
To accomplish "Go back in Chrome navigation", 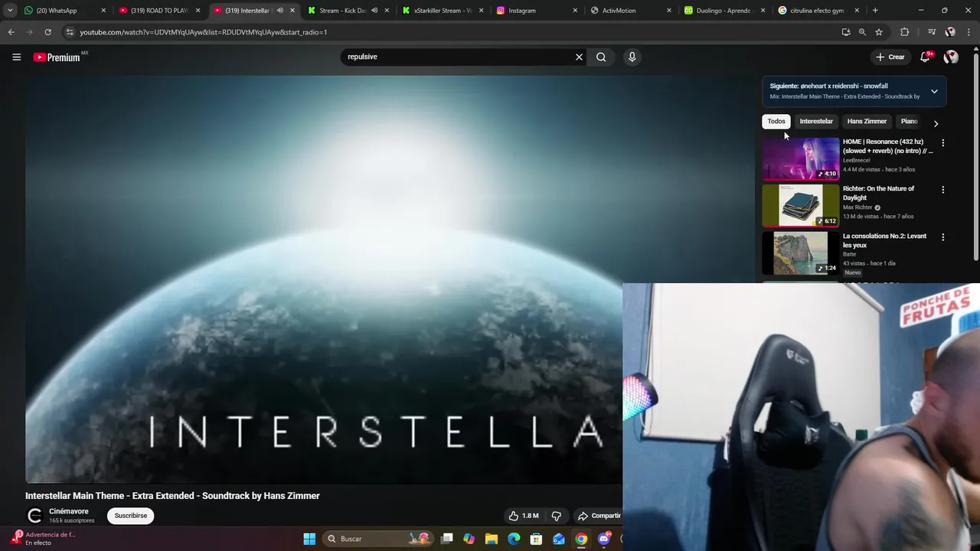I will tap(11, 32).
